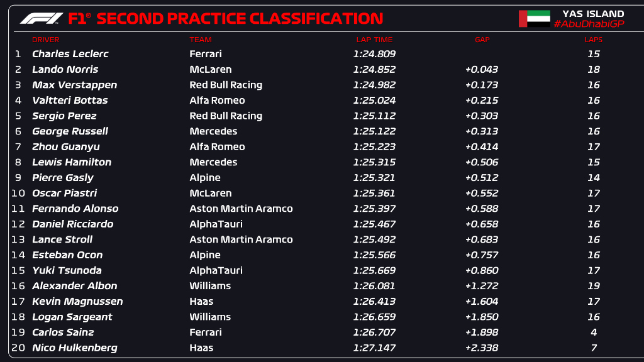Click the YAS ISLAND location label
Viewport: 644px width, 362px height.
pyautogui.click(x=593, y=13)
